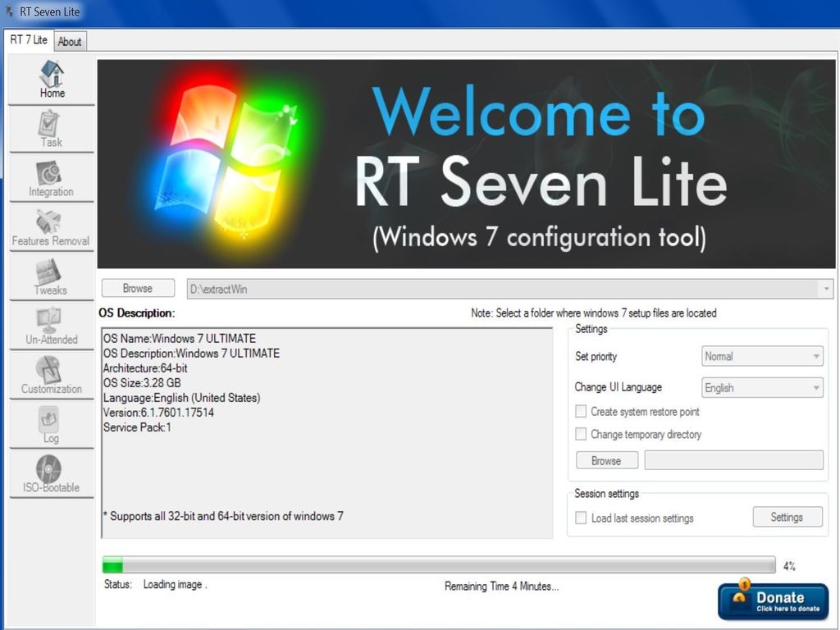Click 'Language:English (United States)' line

tap(181, 398)
